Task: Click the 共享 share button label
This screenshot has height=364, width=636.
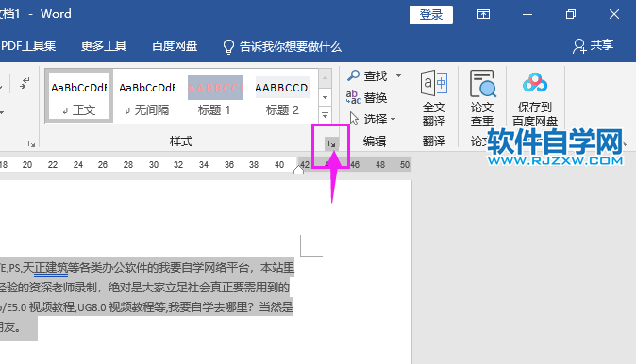Action: tap(601, 44)
